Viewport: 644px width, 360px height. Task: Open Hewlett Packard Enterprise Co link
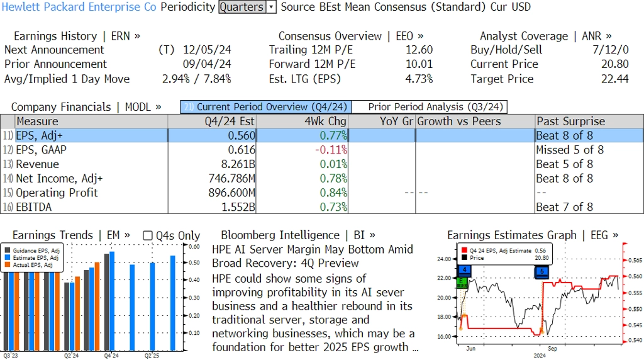coord(79,7)
